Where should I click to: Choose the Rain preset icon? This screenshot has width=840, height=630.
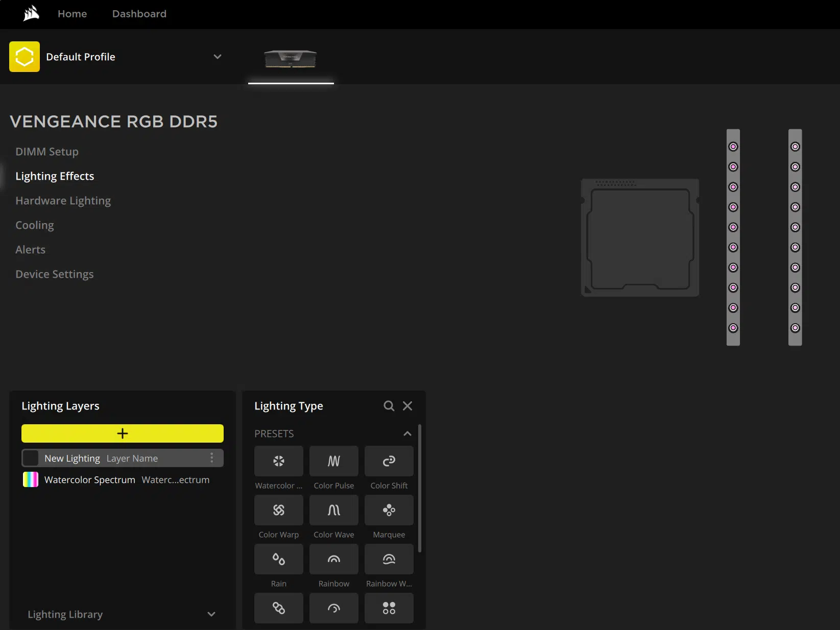[279, 559]
